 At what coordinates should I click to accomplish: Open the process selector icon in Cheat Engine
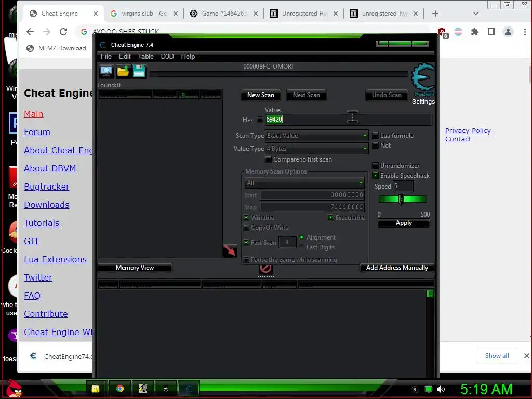point(106,71)
